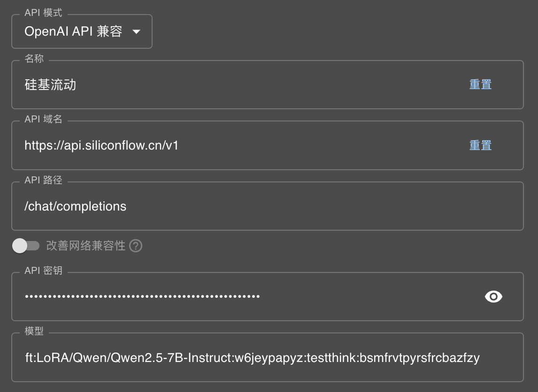Screen dimensions: 538x392
Task: Click the dropdown caret beside OpenAI API 兼容
Action: click(x=136, y=31)
